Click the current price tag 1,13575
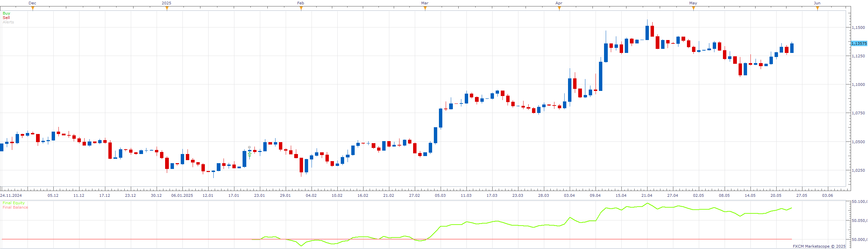868x249 pixels. [x=859, y=43]
